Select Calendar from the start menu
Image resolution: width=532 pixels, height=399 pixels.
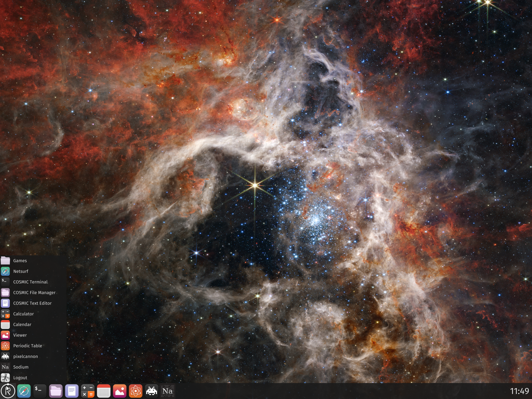coord(33,325)
